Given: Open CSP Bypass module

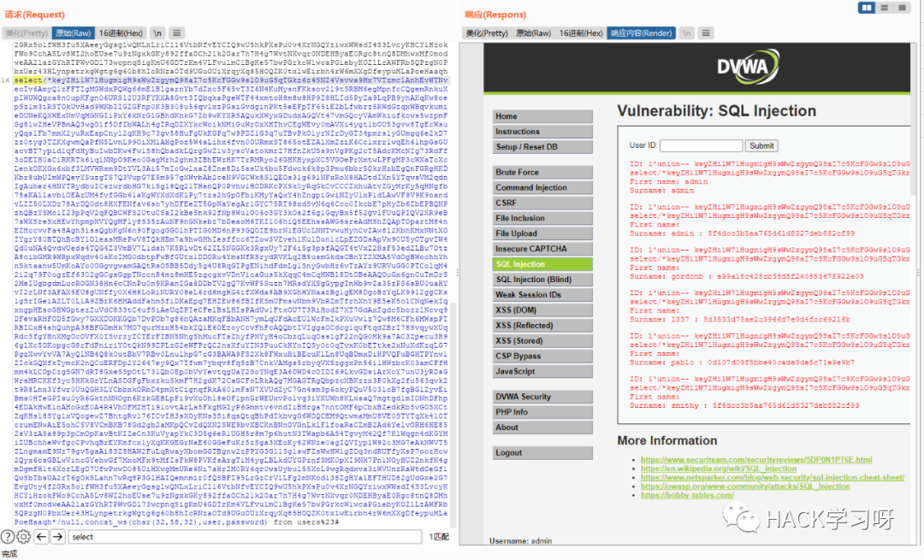Looking at the screenshot, I should click(542, 356).
